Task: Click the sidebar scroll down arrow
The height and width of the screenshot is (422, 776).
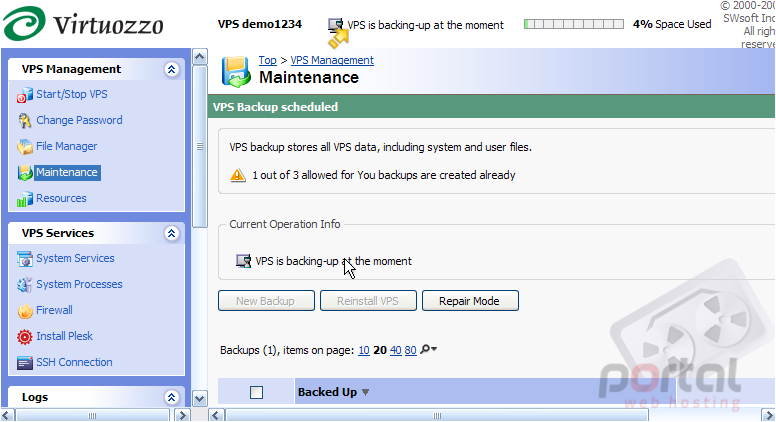Action: point(199,398)
